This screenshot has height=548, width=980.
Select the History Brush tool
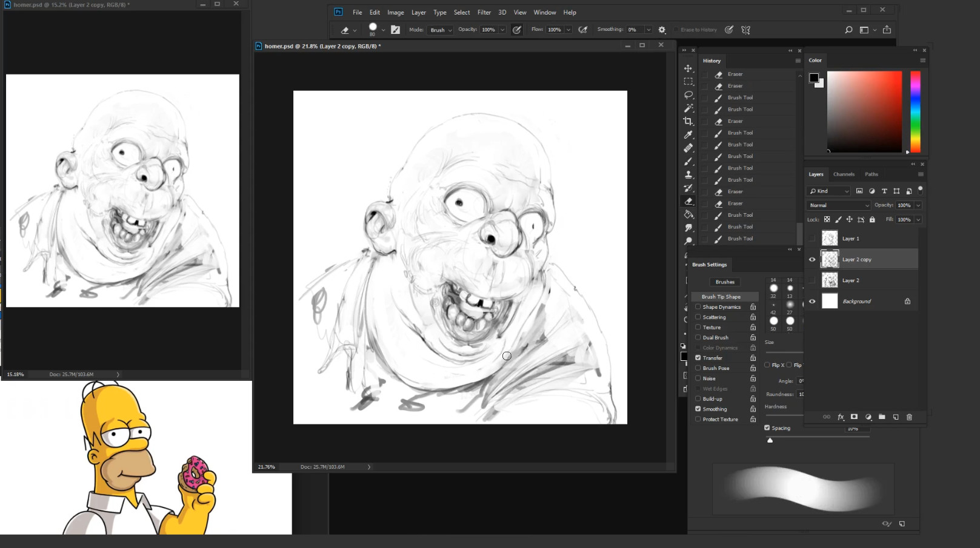[x=688, y=188]
